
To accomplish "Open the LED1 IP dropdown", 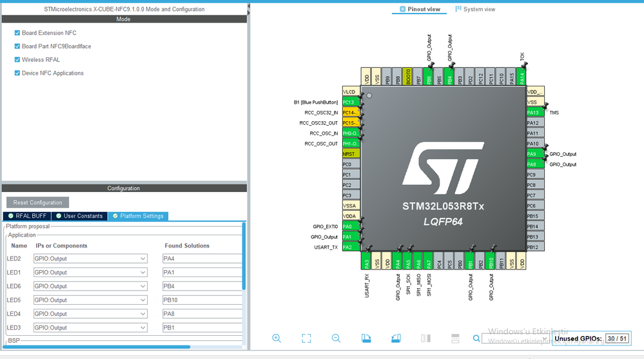I will 142,273.
